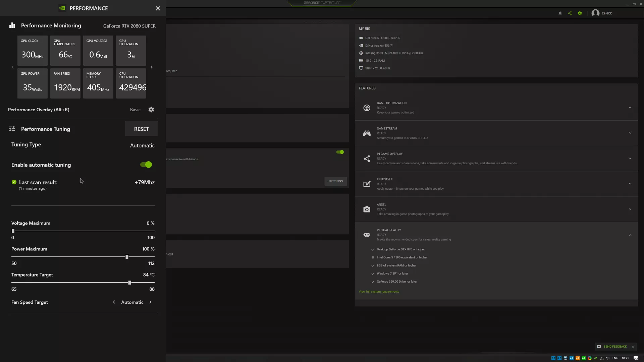644x362 pixels.
Task: Click the green 65 temperature tray icon
Action: pos(584,358)
